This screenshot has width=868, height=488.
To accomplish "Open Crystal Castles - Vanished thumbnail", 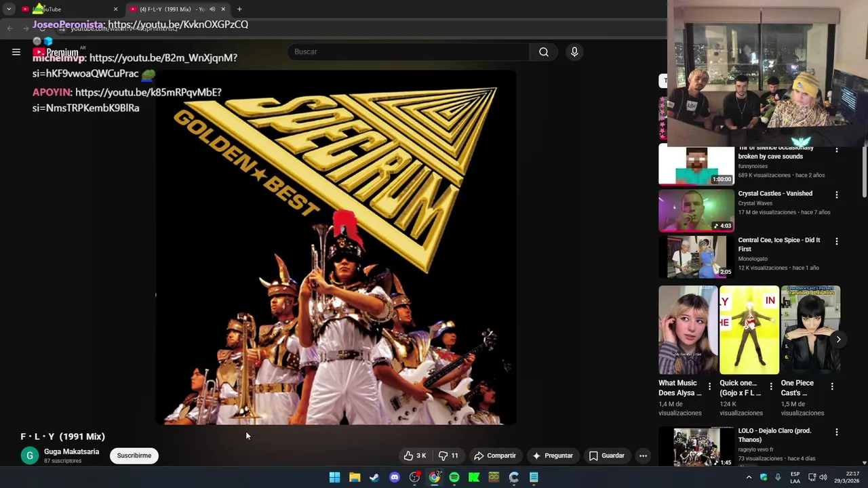I will [x=696, y=210].
